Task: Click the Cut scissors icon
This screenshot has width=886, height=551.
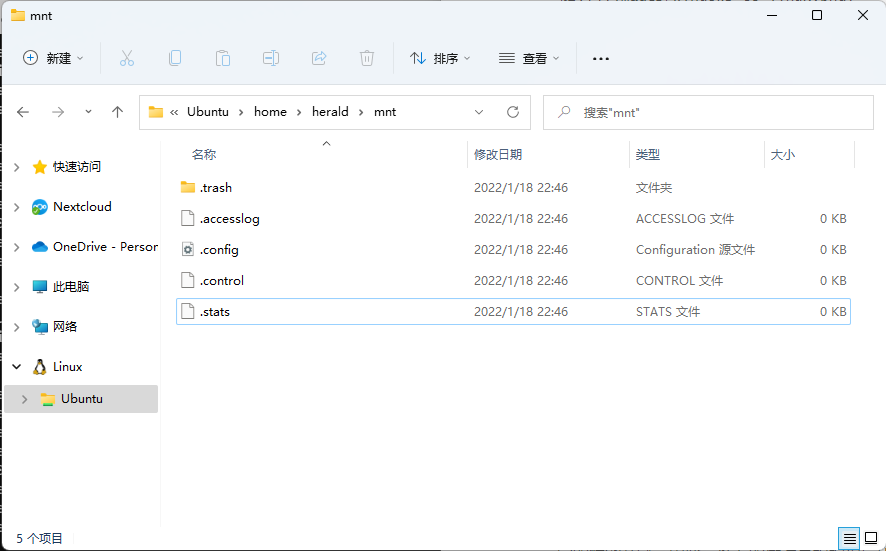Action: point(127,58)
